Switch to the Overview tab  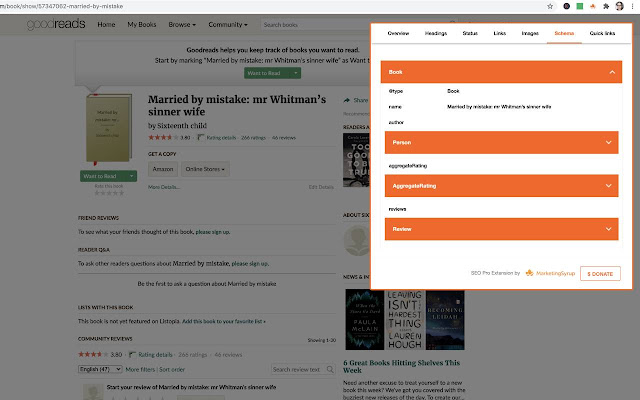click(398, 33)
